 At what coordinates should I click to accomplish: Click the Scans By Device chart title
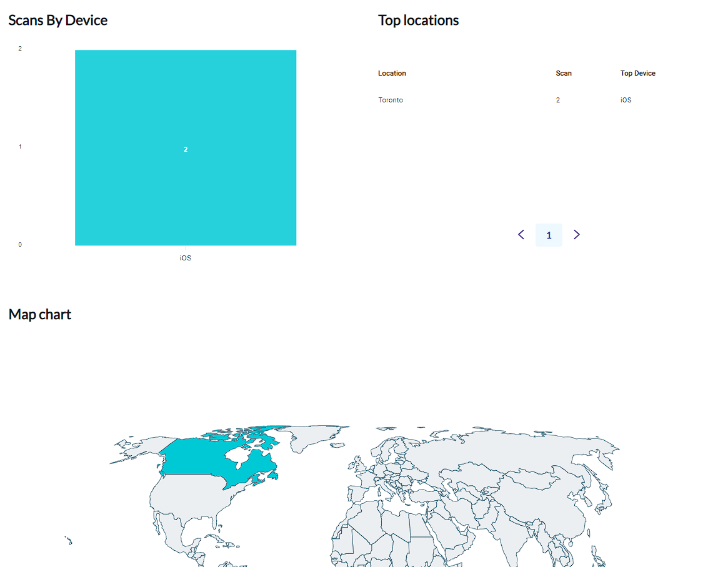(57, 20)
